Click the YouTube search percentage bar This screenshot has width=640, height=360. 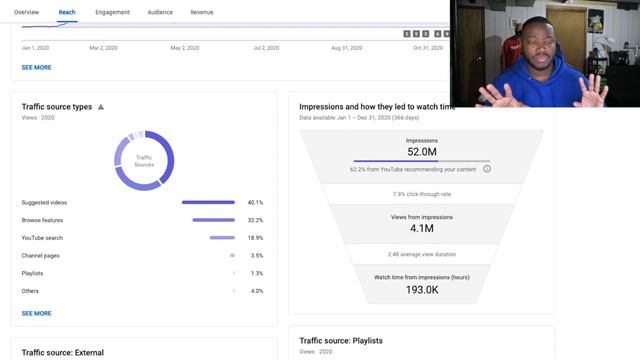point(222,238)
